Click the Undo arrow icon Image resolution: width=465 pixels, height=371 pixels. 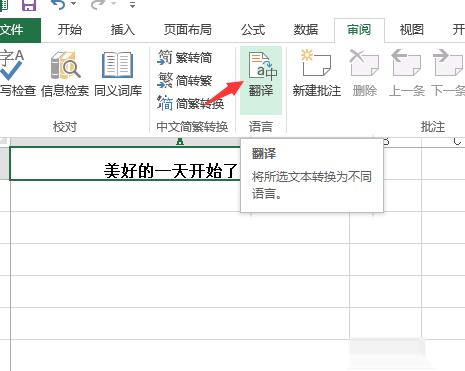58,5
